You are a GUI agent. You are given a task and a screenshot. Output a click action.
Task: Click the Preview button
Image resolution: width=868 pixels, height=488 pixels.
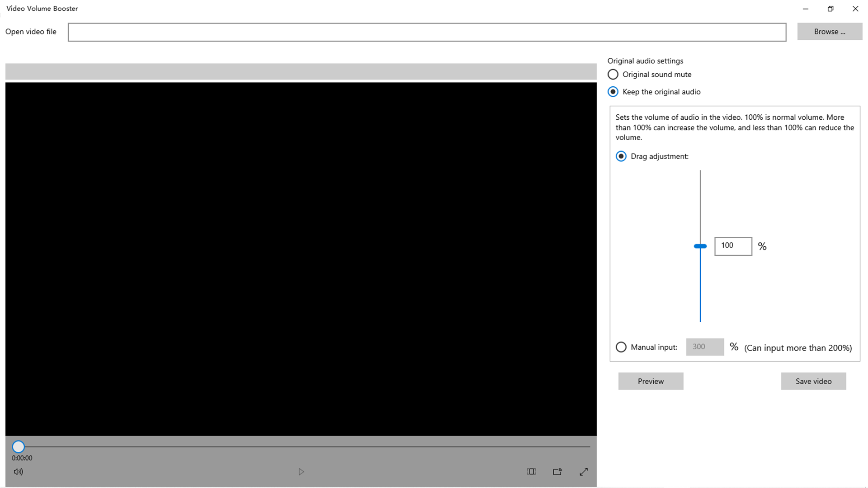pyautogui.click(x=651, y=381)
